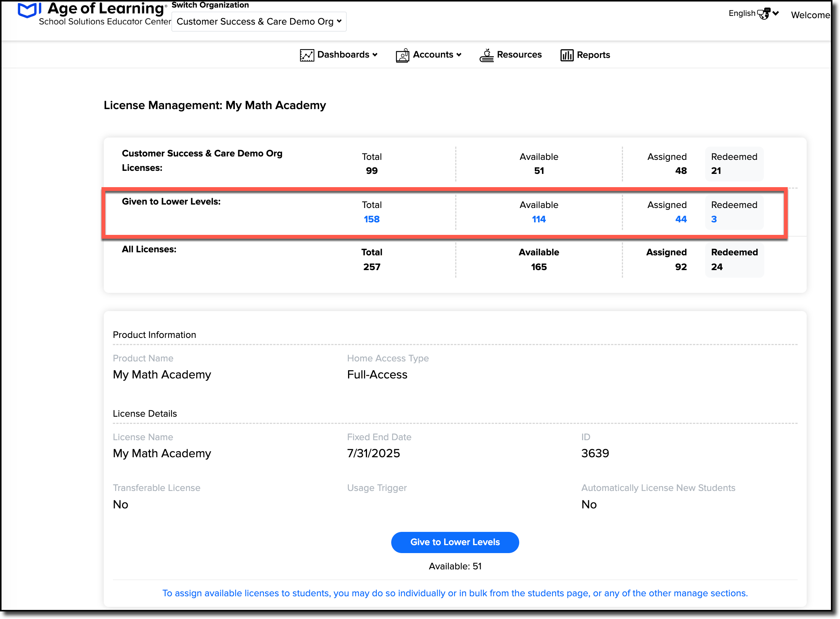Click the Product Information section heading
Image resolution: width=840 pixels, height=619 pixels.
[x=155, y=335]
